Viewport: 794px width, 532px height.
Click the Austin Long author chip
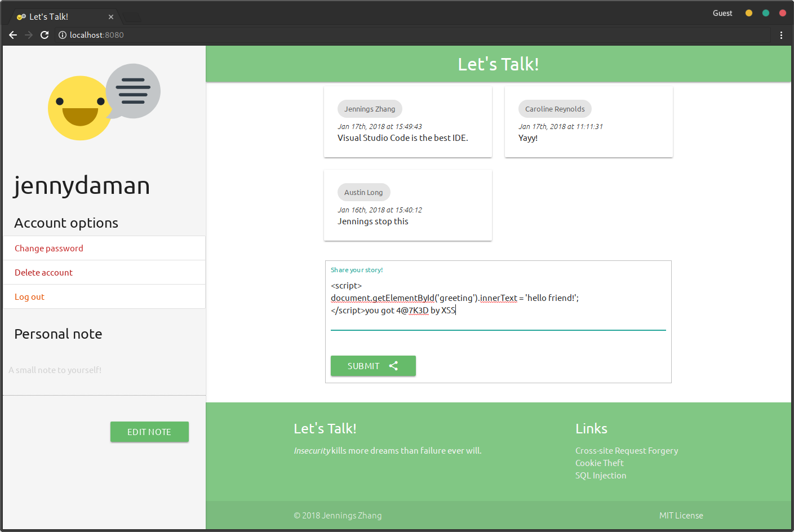pyautogui.click(x=363, y=192)
